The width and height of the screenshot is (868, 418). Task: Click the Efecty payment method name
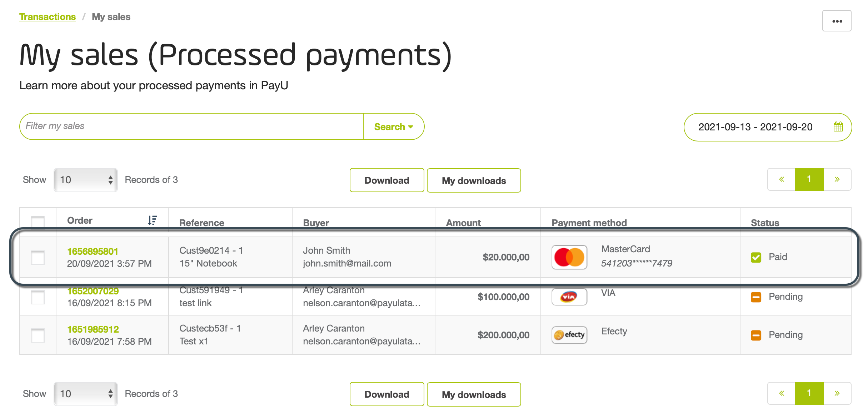[614, 331]
